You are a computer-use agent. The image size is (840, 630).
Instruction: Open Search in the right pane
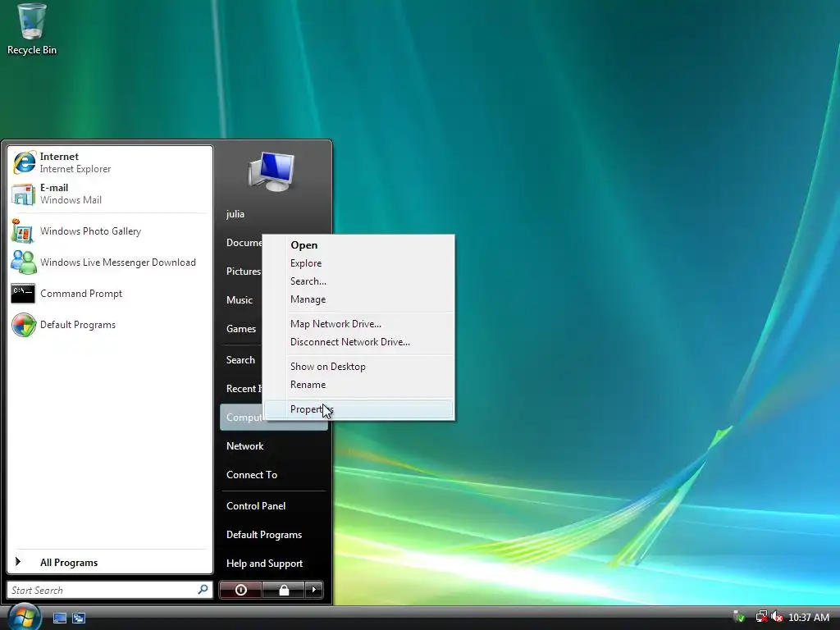[x=240, y=360]
